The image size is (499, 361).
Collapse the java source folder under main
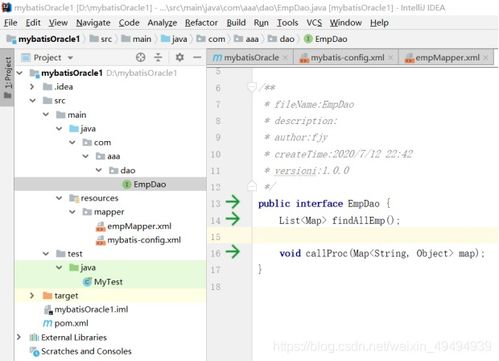click(59, 129)
